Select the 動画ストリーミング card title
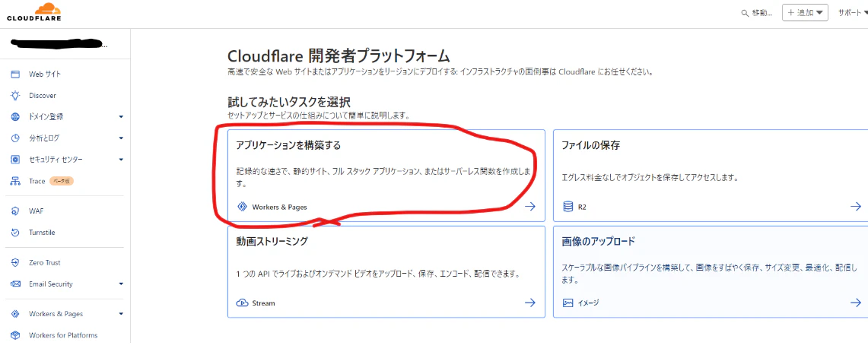 (x=272, y=241)
